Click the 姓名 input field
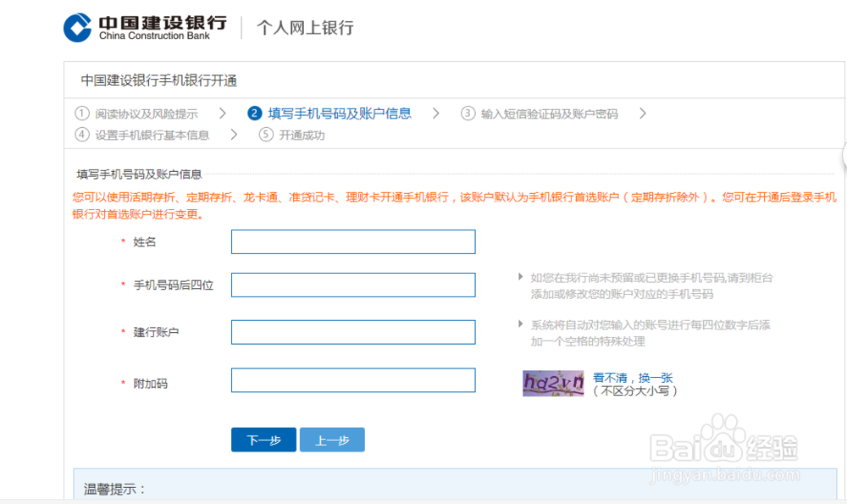 (x=353, y=242)
